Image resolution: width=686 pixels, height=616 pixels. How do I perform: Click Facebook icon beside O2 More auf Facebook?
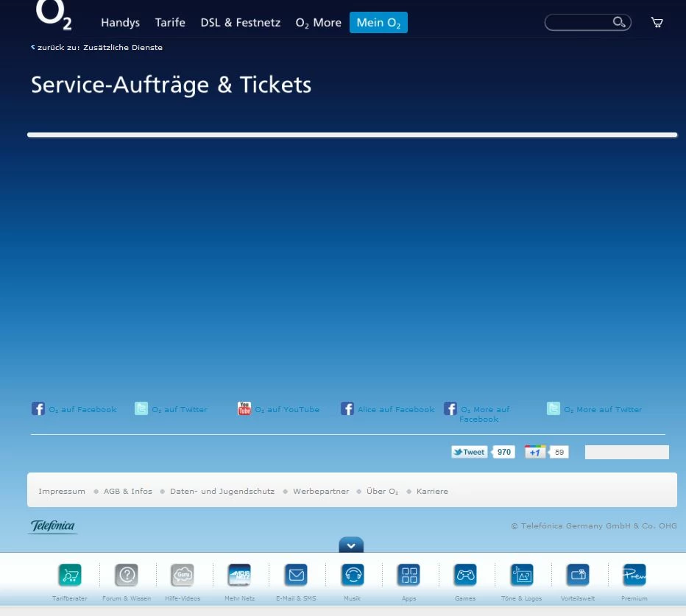[450, 408]
